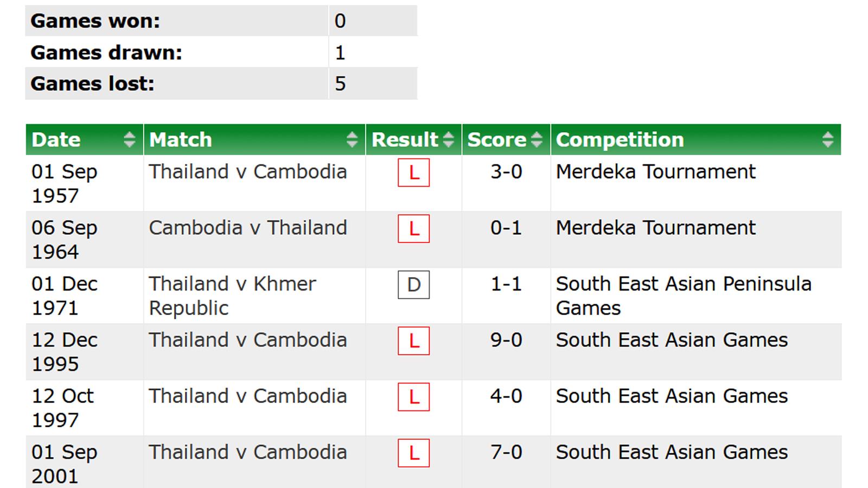Viewport: 868px width, 488px height.
Task: Sort by Competition using arrow icon
Action: pos(828,139)
